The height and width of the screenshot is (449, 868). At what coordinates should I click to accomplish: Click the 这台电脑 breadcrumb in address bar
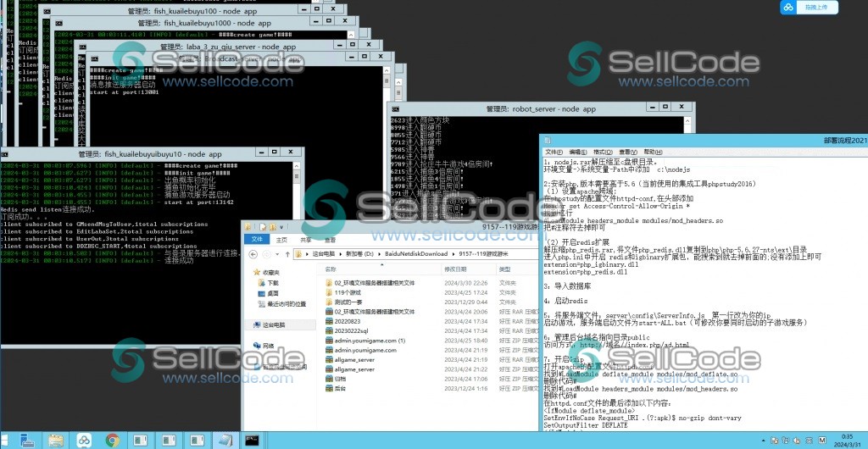click(325, 254)
